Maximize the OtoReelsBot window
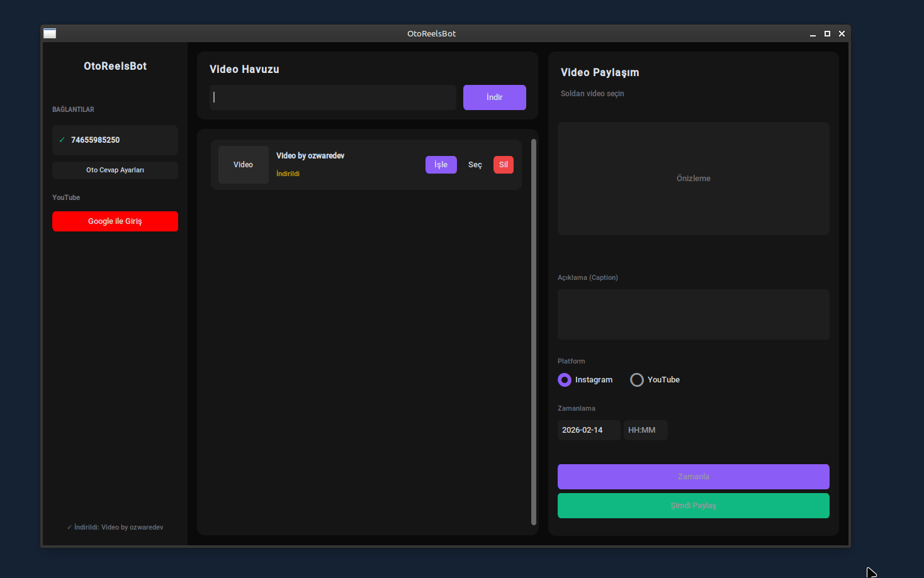The height and width of the screenshot is (578, 924). point(827,34)
